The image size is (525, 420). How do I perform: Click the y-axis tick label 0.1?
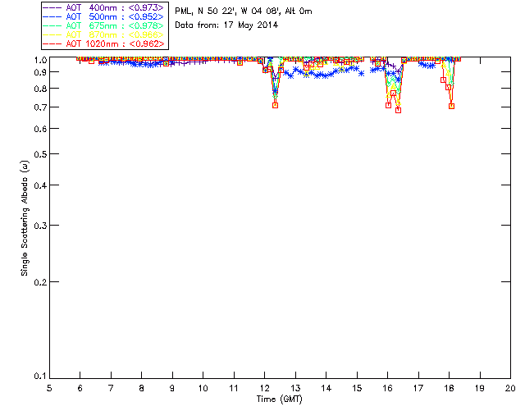pyautogui.click(x=40, y=377)
